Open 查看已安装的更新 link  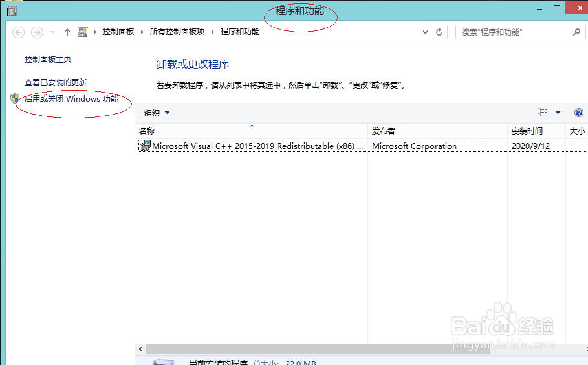coord(56,83)
